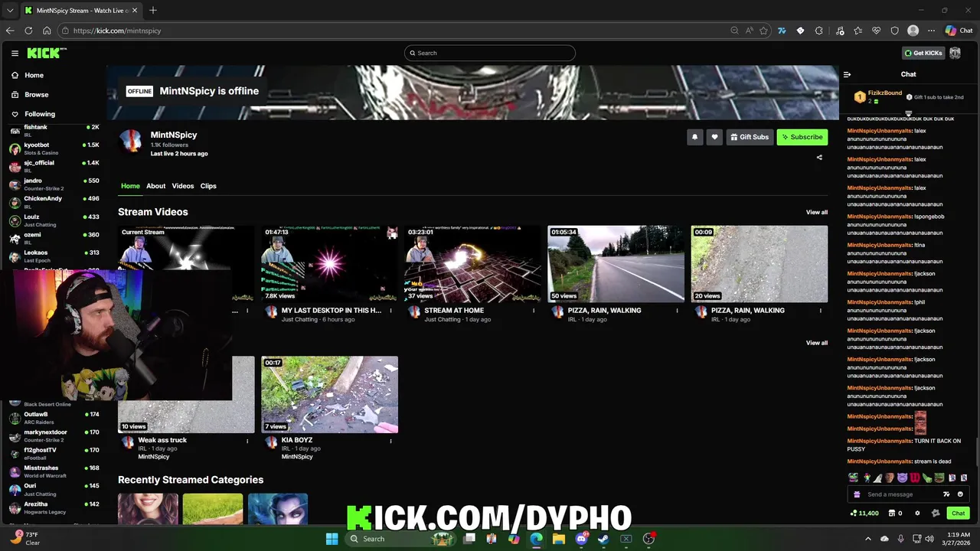Open options menu for KIA BOYZ clip

pos(390,441)
